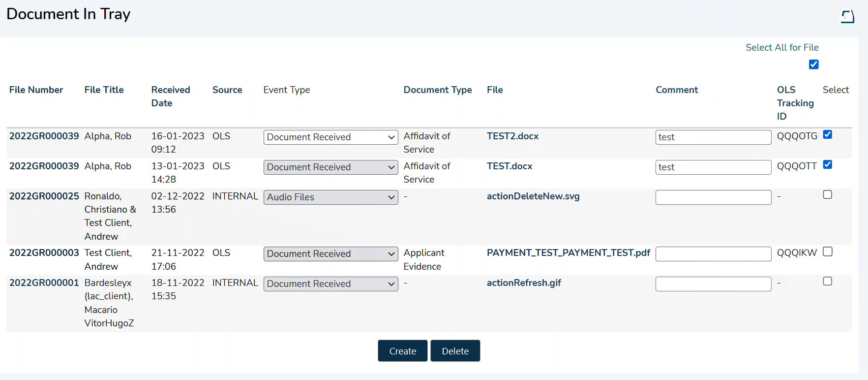Click file number 2022GR000025
Image resolution: width=868 pixels, height=380 pixels.
pyautogui.click(x=44, y=196)
